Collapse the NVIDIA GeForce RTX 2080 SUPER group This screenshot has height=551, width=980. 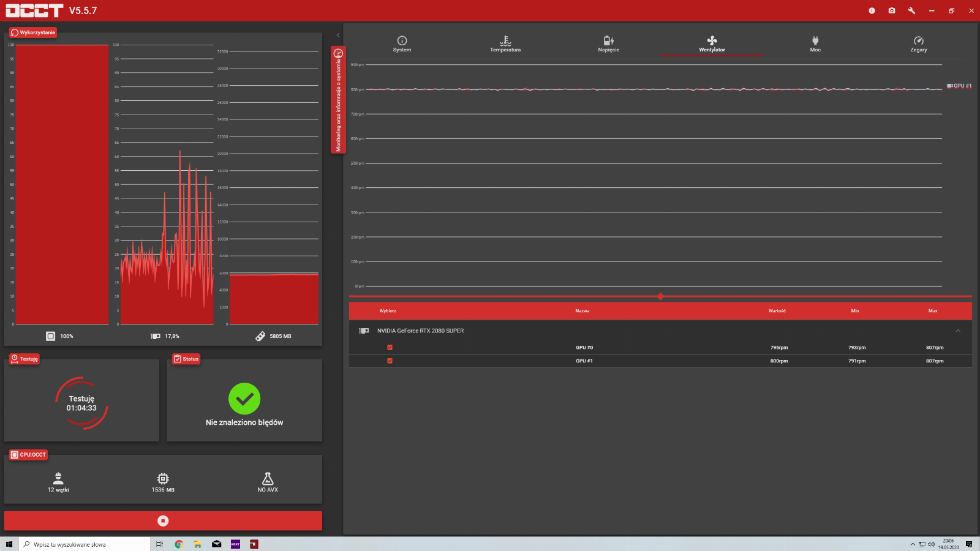[x=958, y=331]
